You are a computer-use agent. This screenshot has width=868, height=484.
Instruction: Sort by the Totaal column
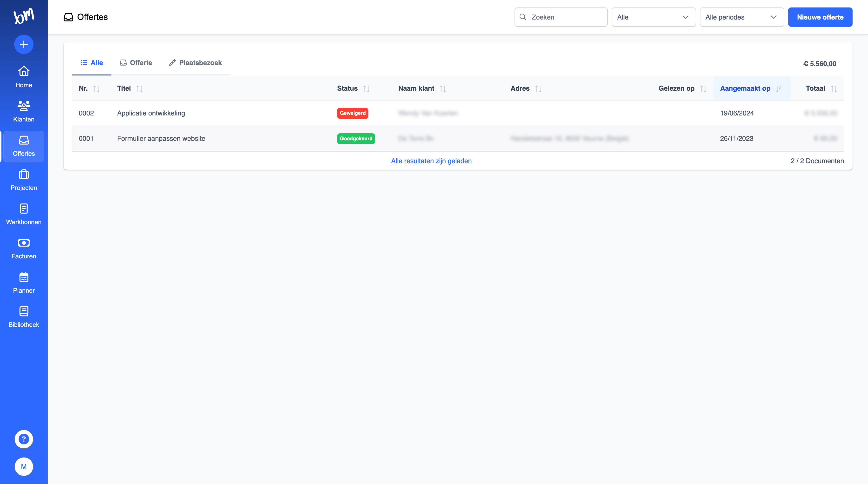pos(834,89)
